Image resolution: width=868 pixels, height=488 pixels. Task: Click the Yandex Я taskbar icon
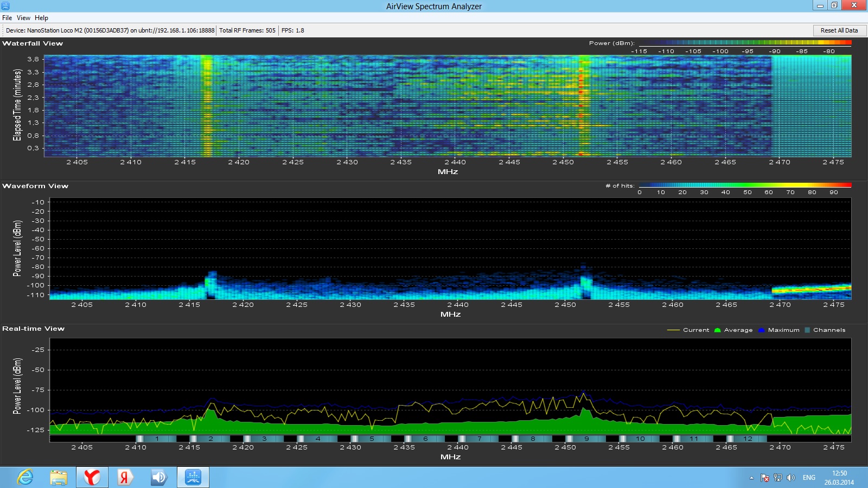[125, 477]
